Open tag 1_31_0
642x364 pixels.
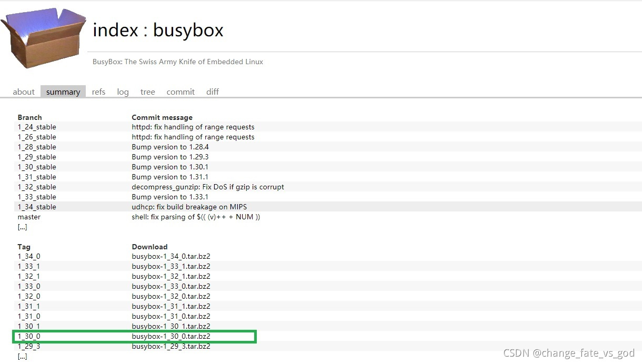pyautogui.click(x=29, y=316)
